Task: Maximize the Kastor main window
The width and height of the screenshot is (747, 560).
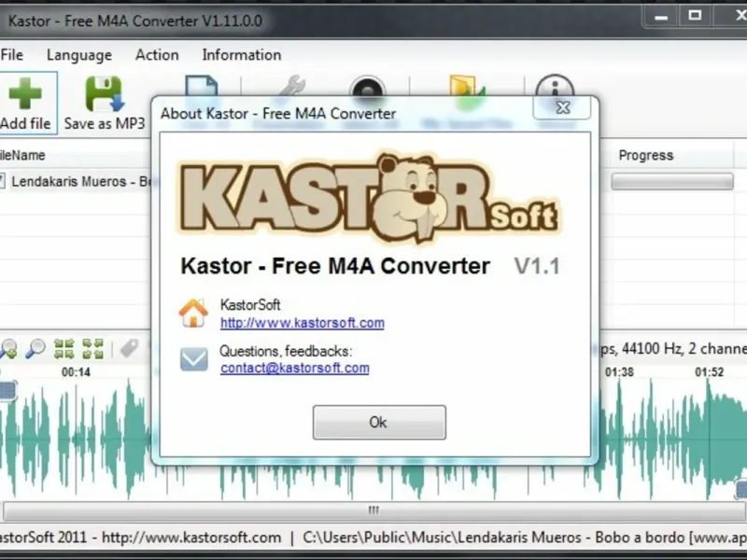Action: 695,16
